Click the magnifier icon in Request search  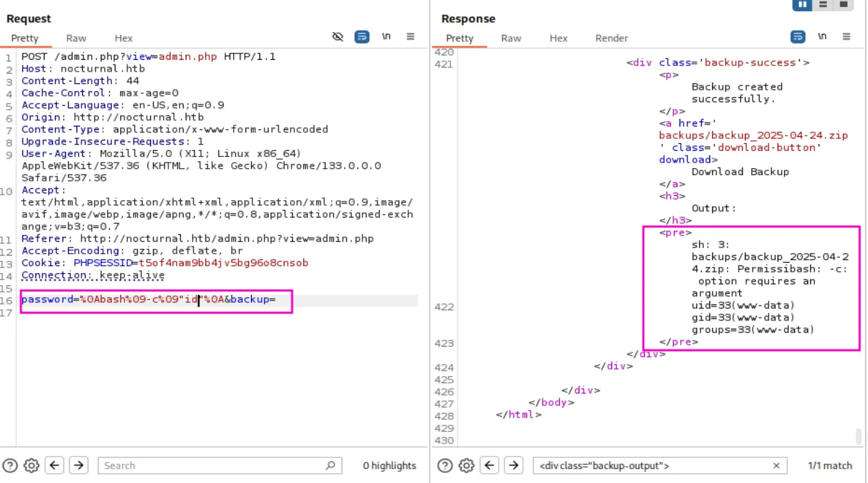pos(330,466)
